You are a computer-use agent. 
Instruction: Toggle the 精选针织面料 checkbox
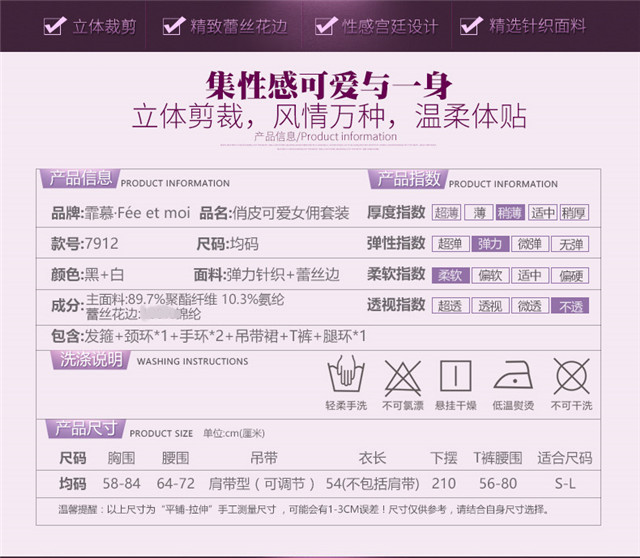click(x=471, y=26)
